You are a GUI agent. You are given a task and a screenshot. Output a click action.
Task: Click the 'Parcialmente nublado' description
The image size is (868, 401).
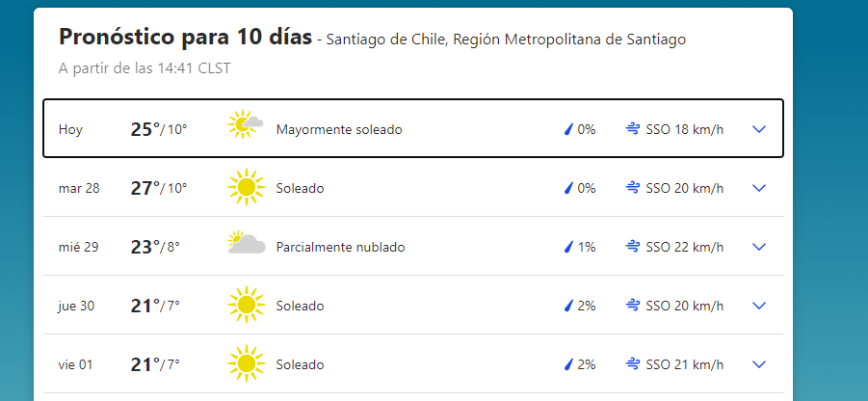(340, 247)
